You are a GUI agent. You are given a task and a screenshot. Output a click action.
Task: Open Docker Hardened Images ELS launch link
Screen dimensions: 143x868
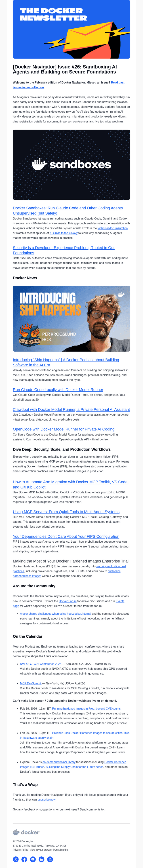[73, 764]
